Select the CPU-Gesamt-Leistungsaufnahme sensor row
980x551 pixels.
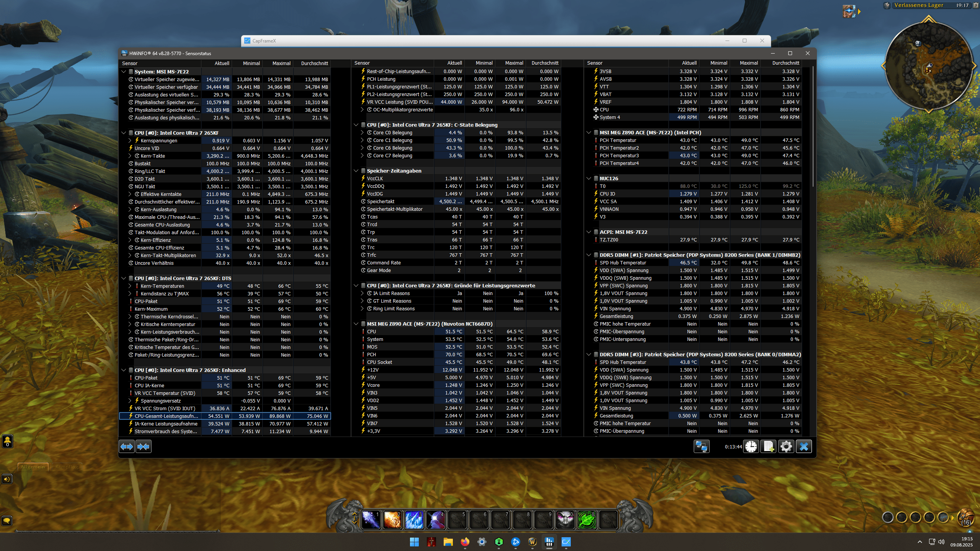pyautogui.click(x=166, y=416)
